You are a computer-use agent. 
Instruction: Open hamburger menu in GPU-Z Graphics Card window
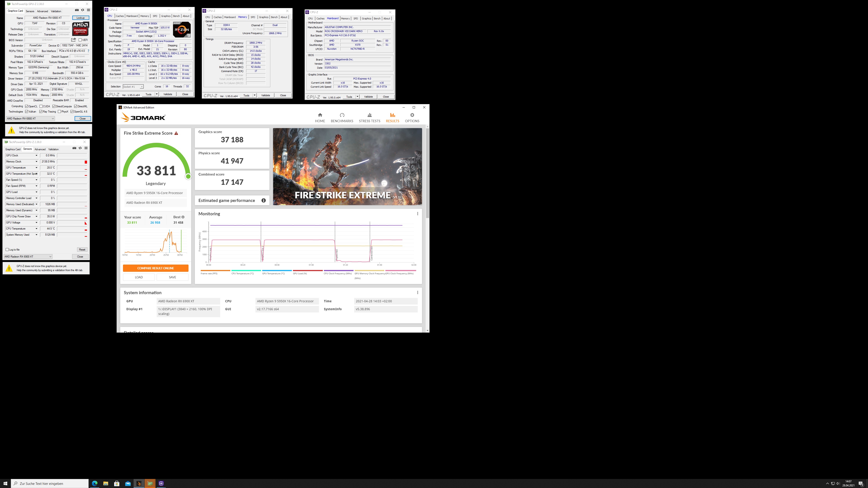(x=88, y=10)
